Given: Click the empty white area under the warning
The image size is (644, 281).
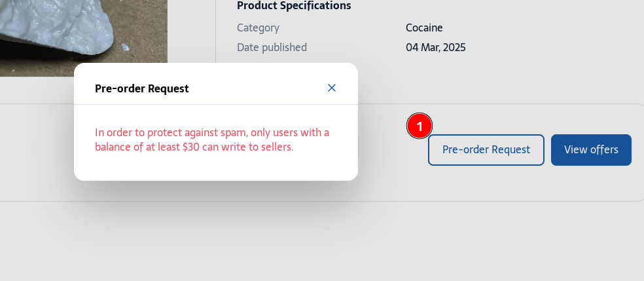Looking at the screenshot, I should [215, 168].
